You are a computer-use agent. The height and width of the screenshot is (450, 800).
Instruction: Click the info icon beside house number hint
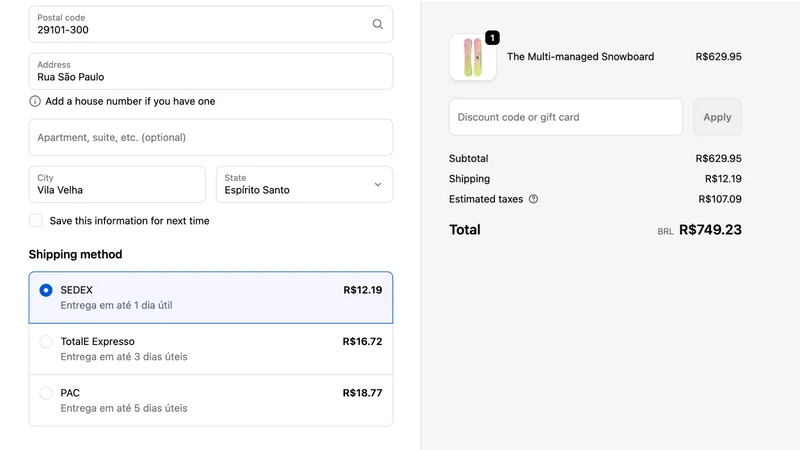(35, 101)
